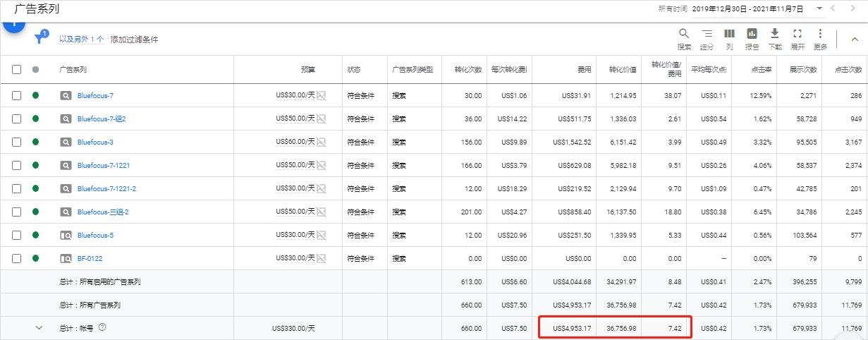Open the Bluefocus-7-1221 campaign link
868x340 pixels.
(104, 165)
